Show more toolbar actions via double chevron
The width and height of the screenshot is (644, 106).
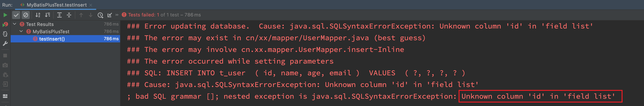click(x=117, y=15)
